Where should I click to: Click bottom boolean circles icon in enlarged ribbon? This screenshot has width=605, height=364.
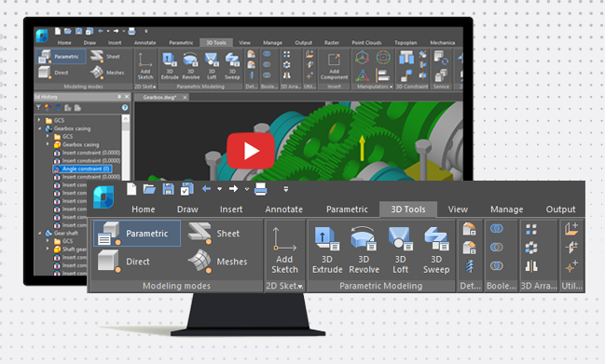497,265
